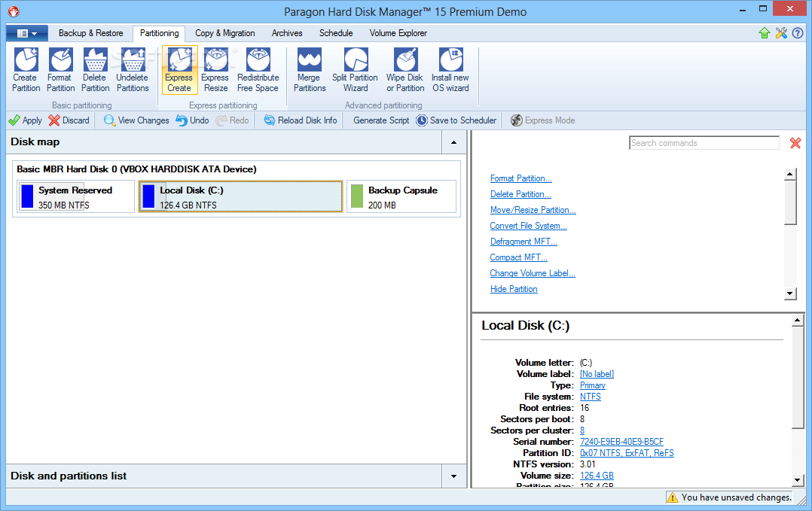Image resolution: width=812 pixels, height=511 pixels.
Task: Launch Install new OS wizard
Action: tap(450, 70)
